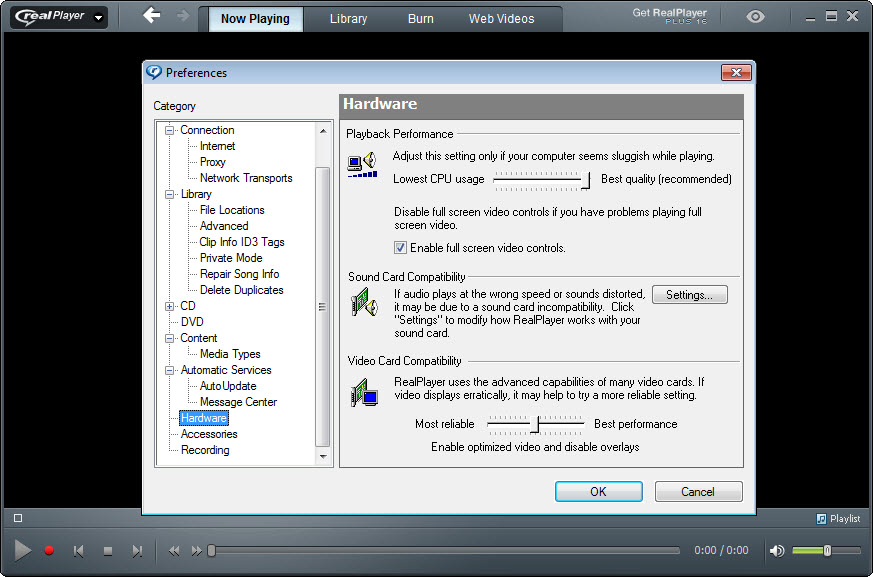This screenshot has height=577, width=873.
Task: Switch to the Now Playing tab
Action: pyautogui.click(x=255, y=19)
